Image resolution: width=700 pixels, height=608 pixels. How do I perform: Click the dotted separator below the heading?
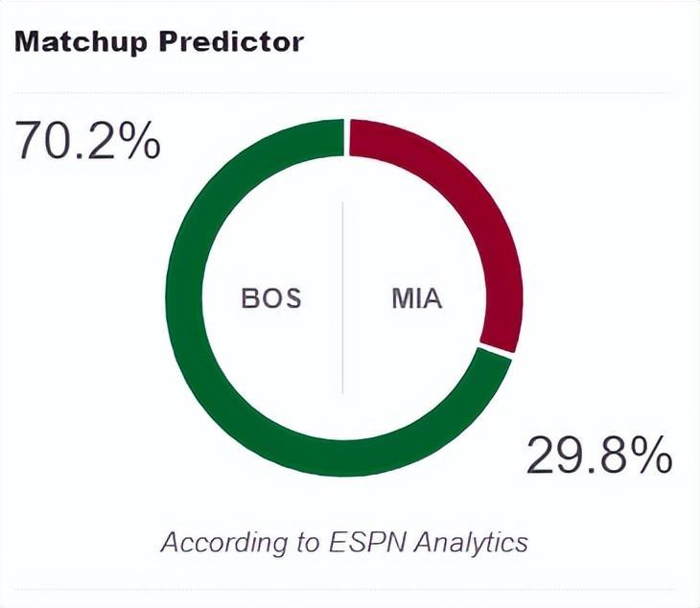344,93
